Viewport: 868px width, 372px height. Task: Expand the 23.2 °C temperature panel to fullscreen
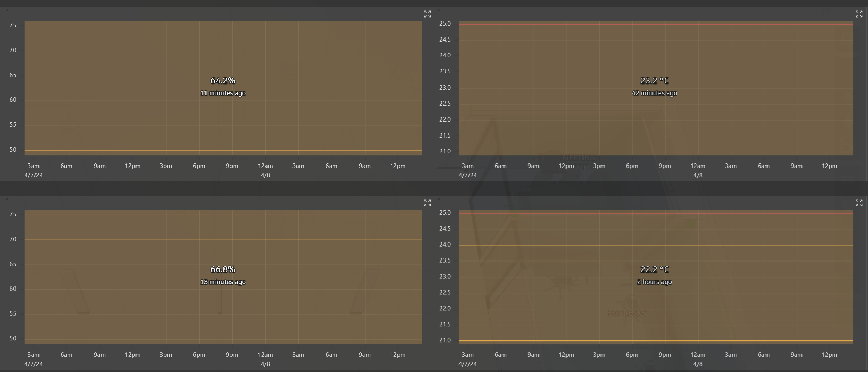[x=859, y=14]
